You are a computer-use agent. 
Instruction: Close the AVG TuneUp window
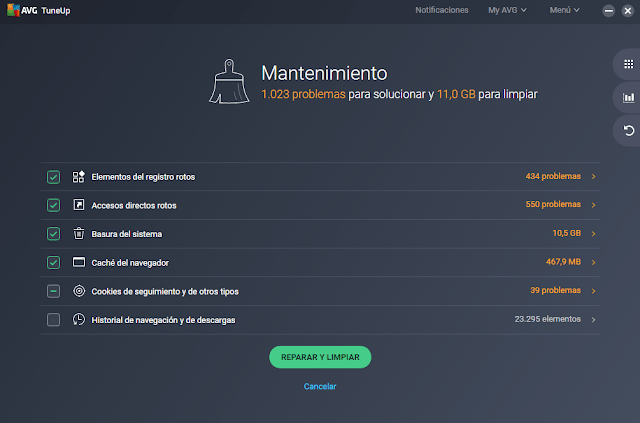coord(628,11)
